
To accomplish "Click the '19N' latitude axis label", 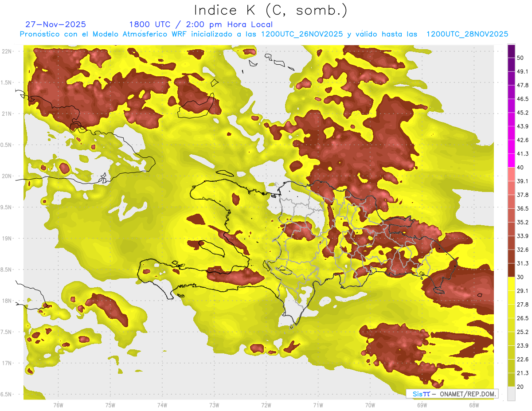I will click(7, 239).
